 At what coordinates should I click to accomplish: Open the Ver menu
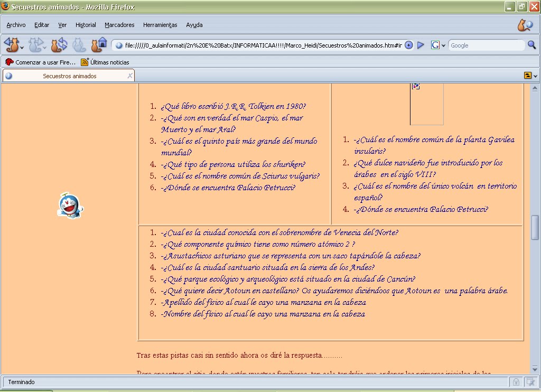click(x=62, y=25)
